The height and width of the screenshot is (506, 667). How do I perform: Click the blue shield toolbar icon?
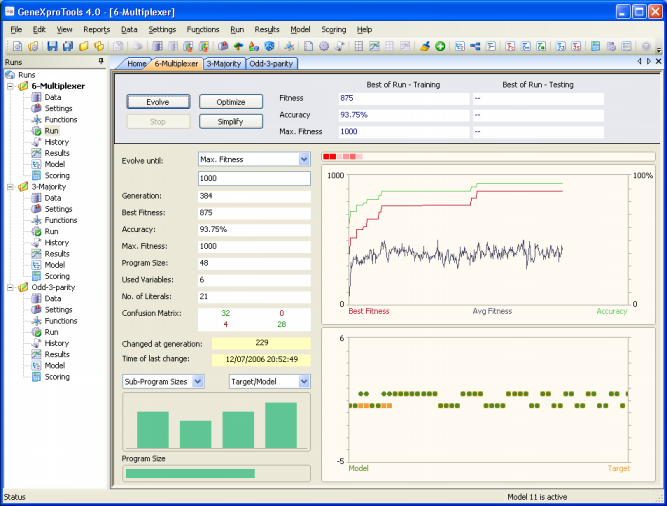(x=269, y=46)
